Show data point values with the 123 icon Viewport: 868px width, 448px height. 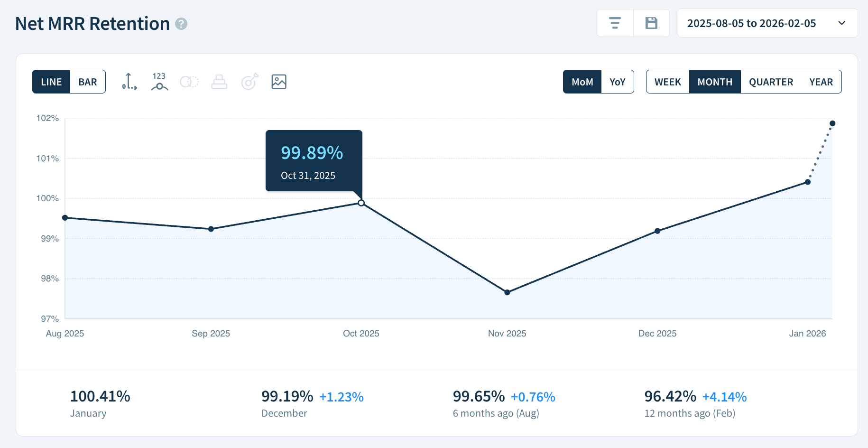pyautogui.click(x=159, y=82)
